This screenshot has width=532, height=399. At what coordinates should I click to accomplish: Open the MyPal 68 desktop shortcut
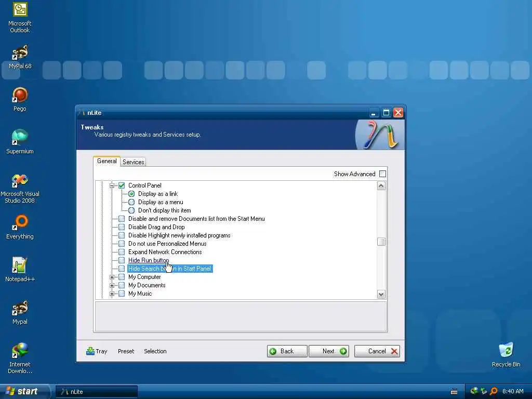(20, 57)
